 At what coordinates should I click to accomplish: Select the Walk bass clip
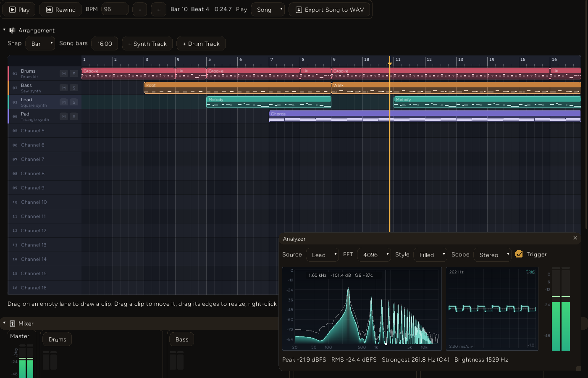pyautogui.click(x=456, y=88)
